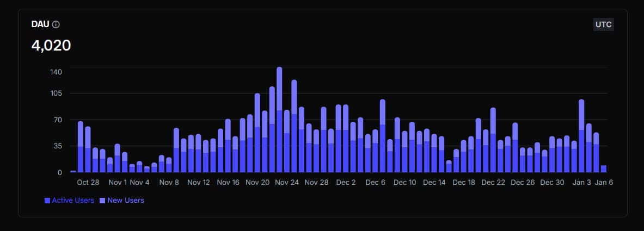Click the New Users legend square icon
The width and height of the screenshot is (644, 231).
[x=103, y=201]
